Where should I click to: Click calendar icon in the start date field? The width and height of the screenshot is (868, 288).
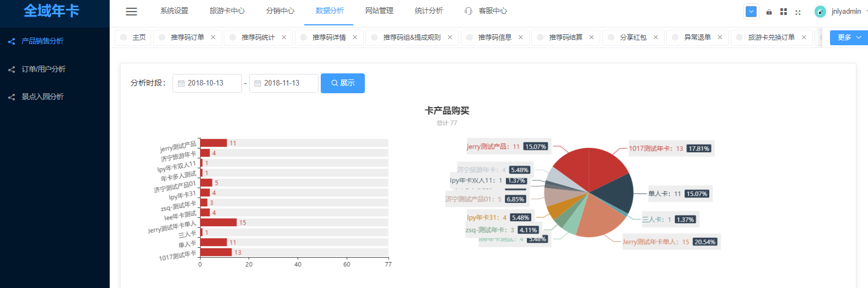[x=181, y=83]
